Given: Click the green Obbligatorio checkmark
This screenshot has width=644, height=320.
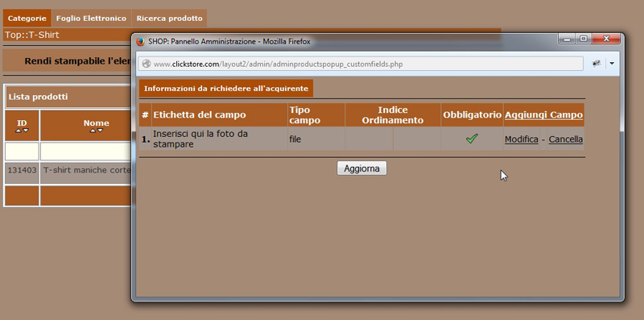Looking at the screenshot, I should [x=472, y=139].
